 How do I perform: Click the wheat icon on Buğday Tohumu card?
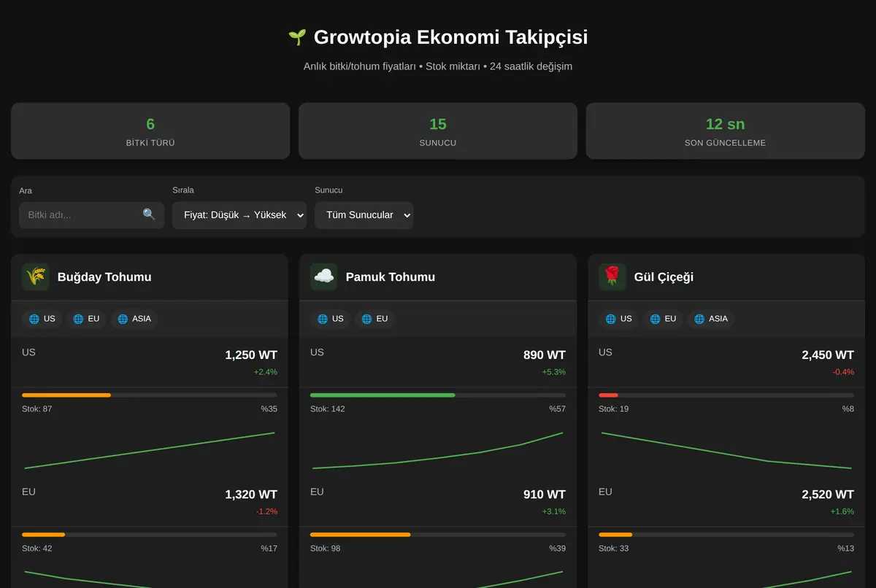[36, 277]
